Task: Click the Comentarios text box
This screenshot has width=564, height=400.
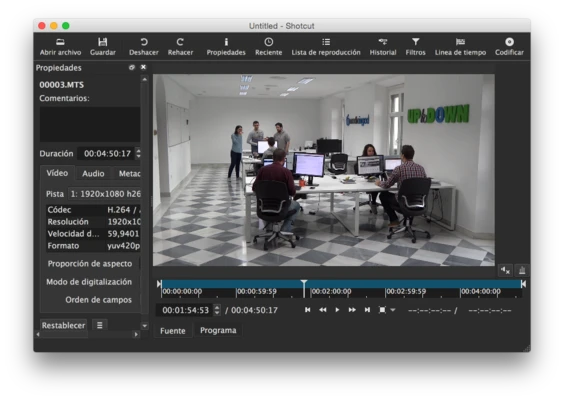Action: pyautogui.click(x=90, y=124)
